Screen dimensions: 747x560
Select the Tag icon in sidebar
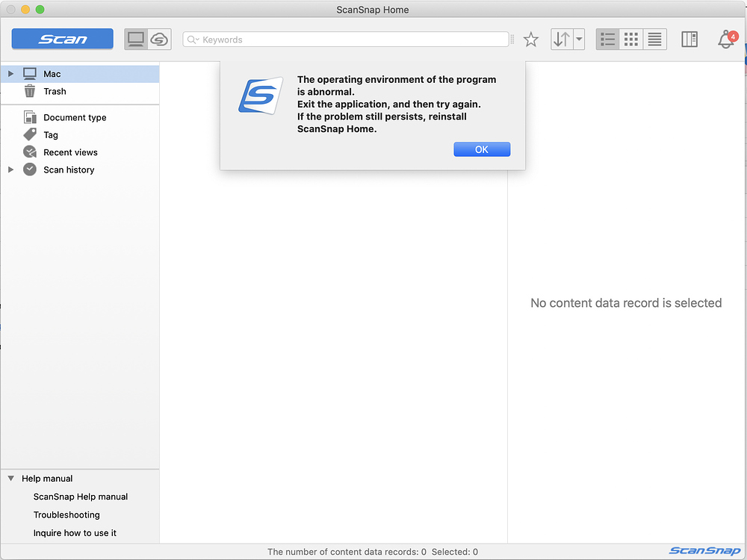29,134
